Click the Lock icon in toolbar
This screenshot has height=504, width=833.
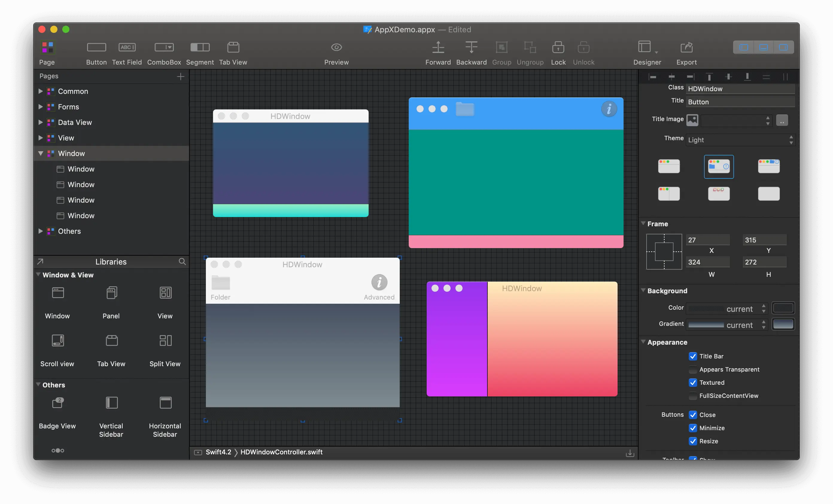point(558,47)
